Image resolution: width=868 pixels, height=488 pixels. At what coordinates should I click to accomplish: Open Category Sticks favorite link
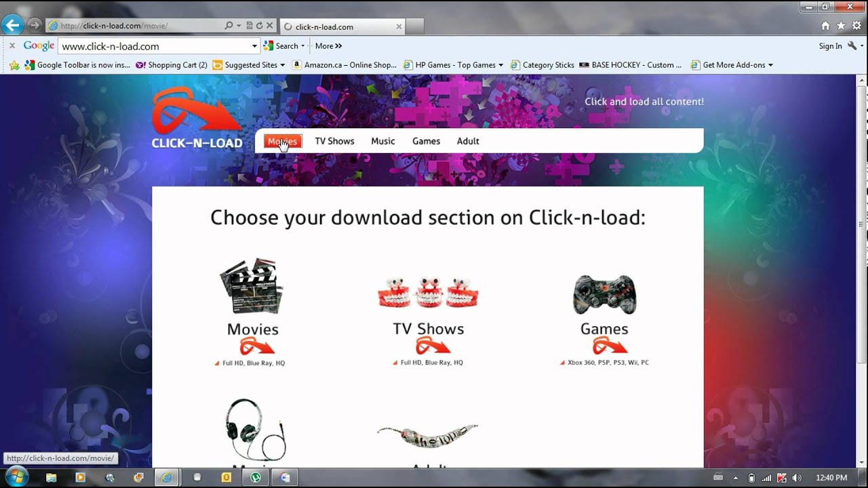click(x=542, y=65)
